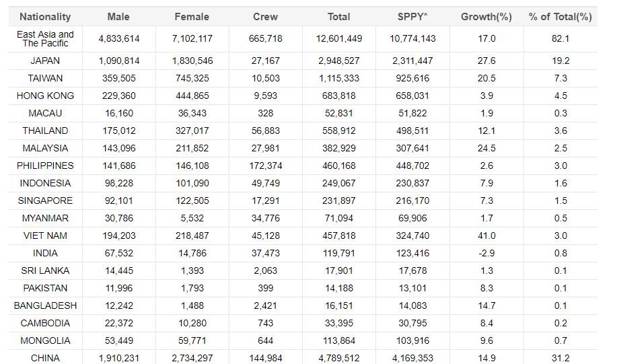Screen dimensions: 617x364
Task: Select China's total 4,789,512
Action: point(339,358)
